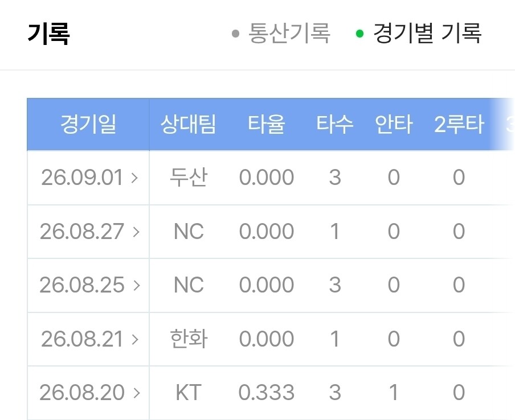Click the 경기일 column header
Screen dimensions: 515x420
pyautogui.click(x=88, y=124)
